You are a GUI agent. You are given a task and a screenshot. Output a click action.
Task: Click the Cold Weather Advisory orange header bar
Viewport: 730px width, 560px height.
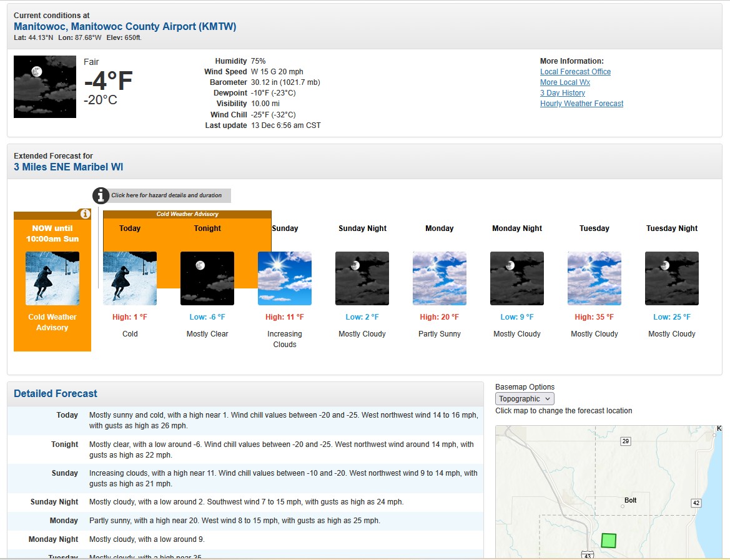point(187,214)
